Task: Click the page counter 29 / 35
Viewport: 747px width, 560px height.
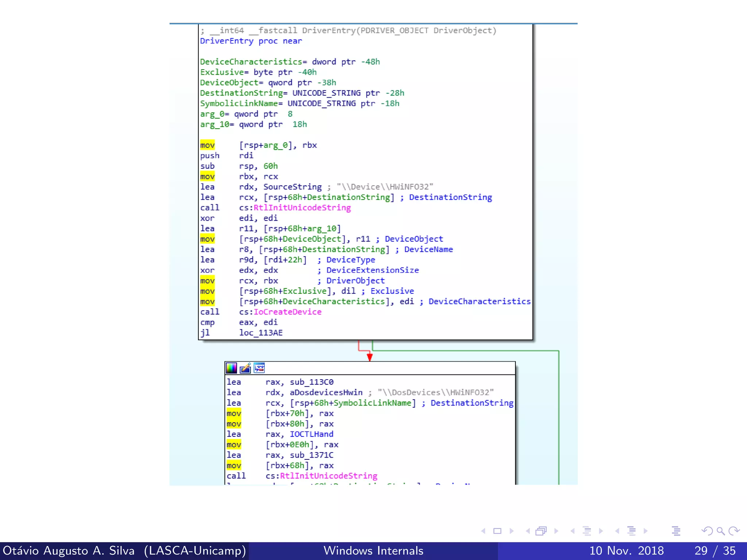Action: 715,551
